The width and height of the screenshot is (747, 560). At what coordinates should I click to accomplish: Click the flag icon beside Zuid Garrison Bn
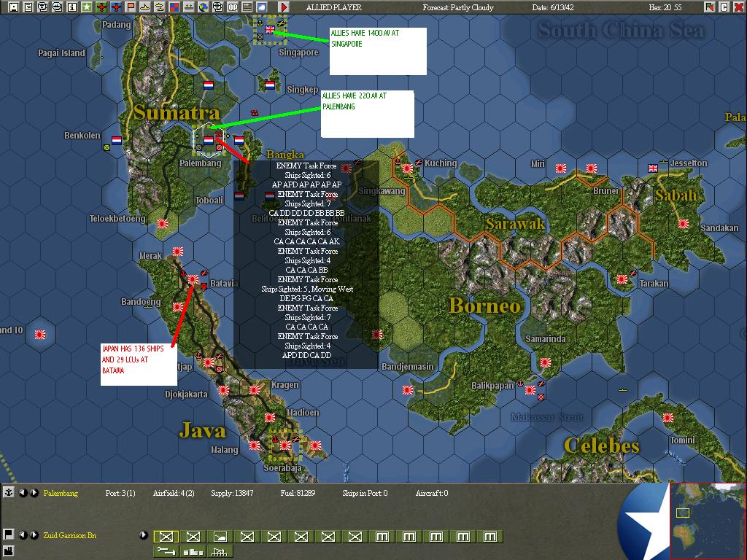pyautogui.click(x=9, y=534)
